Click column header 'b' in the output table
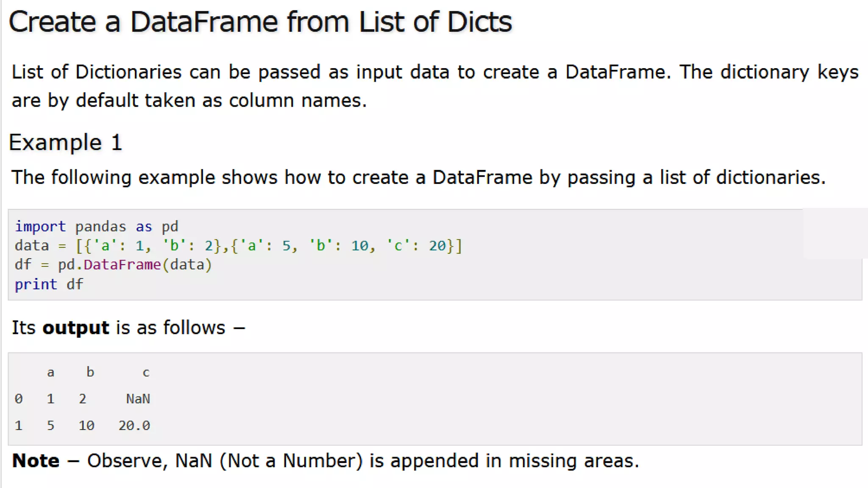 coord(90,372)
